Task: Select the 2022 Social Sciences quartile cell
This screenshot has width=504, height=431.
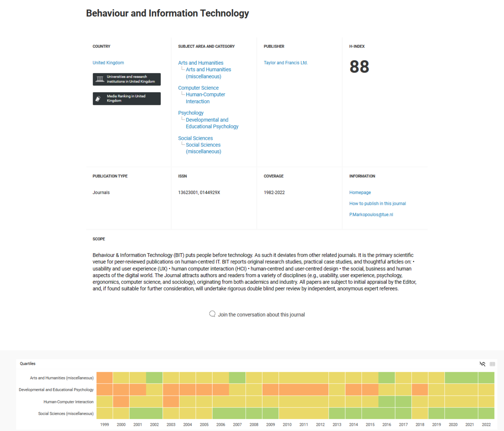Action: click(x=486, y=413)
